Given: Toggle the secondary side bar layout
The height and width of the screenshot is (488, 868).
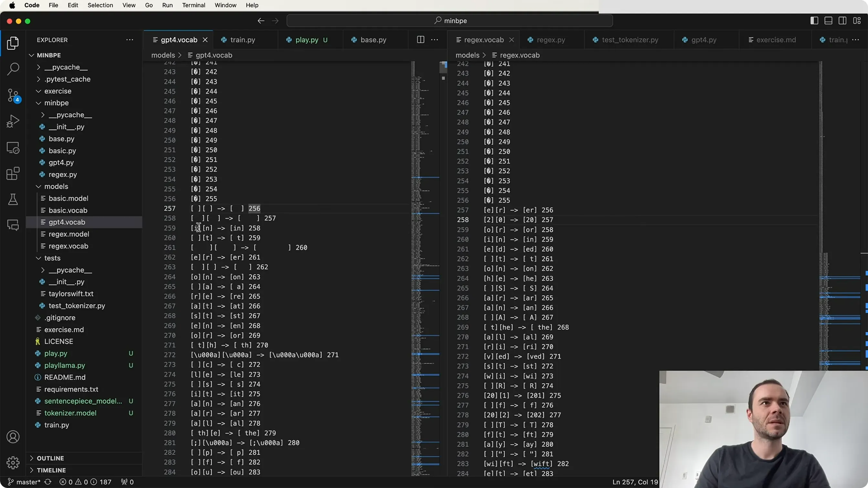Looking at the screenshot, I should [x=842, y=21].
